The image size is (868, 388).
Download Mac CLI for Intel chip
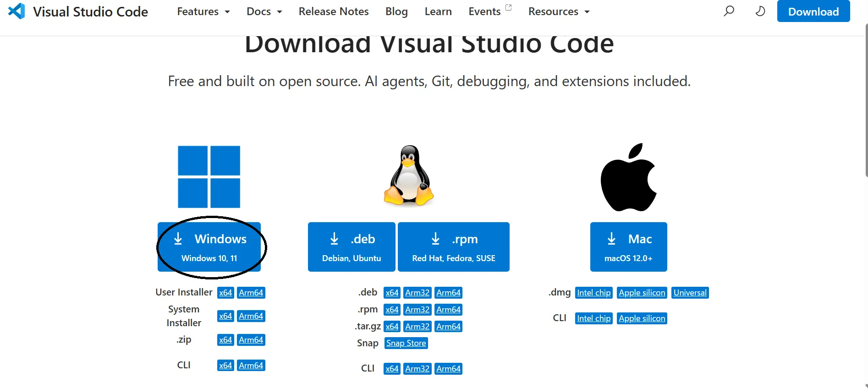coord(594,318)
